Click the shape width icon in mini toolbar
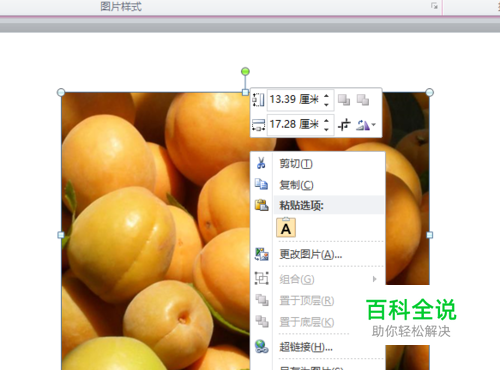Viewport: 500px width, 370px height. pyautogui.click(x=258, y=125)
